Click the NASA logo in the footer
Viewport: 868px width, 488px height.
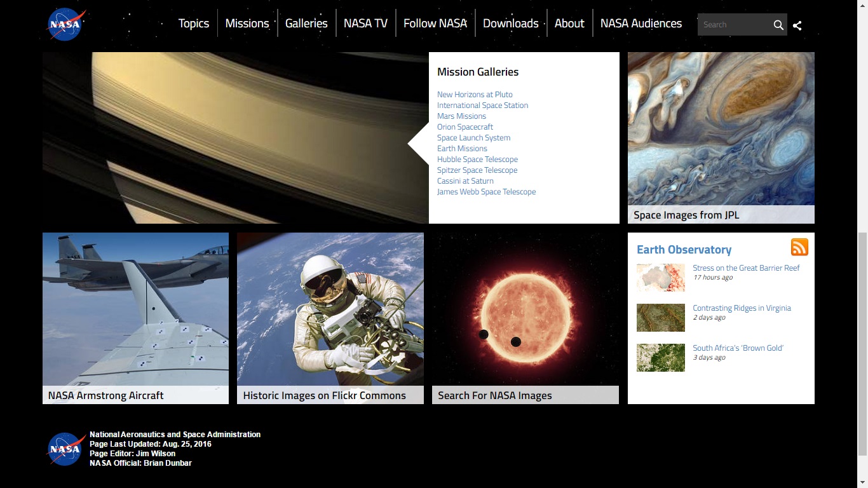(66, 449)
